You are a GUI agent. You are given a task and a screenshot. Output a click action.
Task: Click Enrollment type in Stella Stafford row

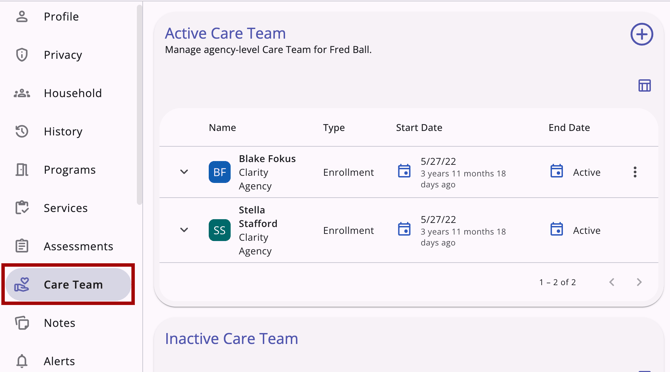[x=348, y=230]
